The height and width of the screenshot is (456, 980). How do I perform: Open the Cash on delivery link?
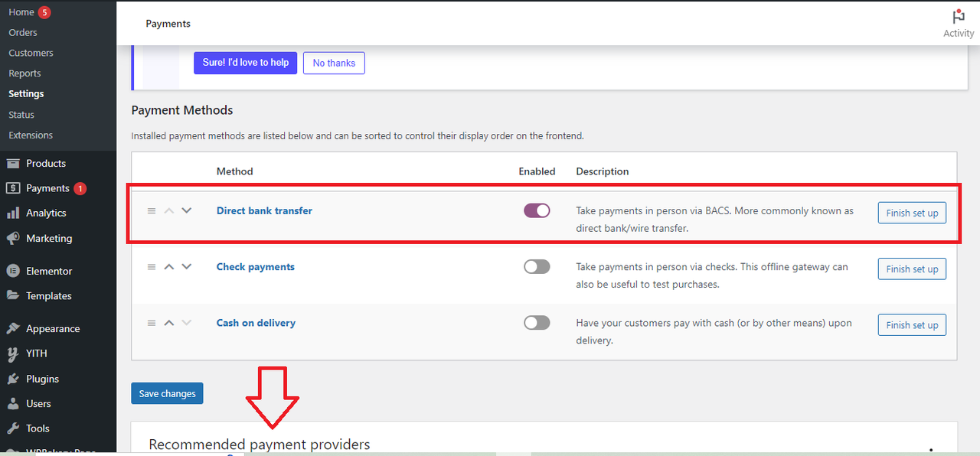[256, 323]
